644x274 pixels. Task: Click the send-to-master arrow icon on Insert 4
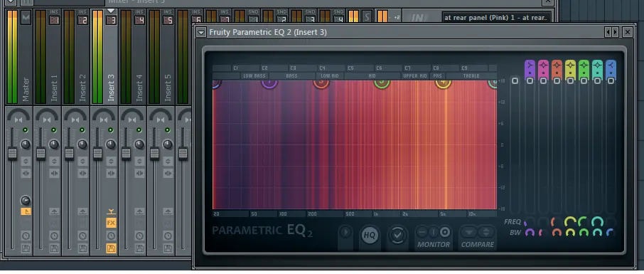[x=139, y=211]
